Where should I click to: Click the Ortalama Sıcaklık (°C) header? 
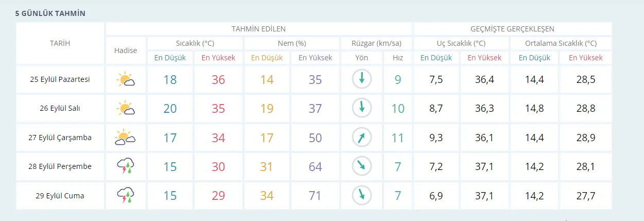tap(561, 43)
